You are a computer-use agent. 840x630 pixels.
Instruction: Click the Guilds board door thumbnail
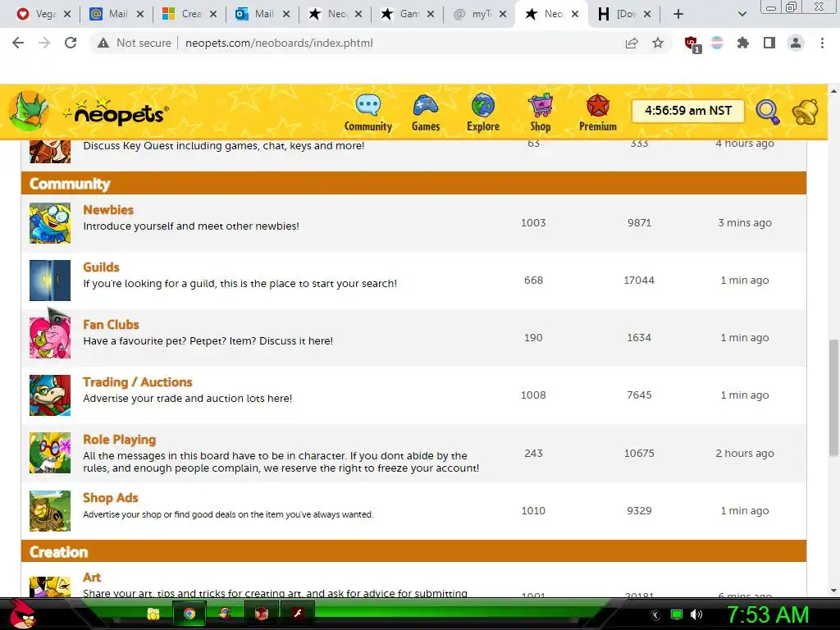click(x=50, y=281)
